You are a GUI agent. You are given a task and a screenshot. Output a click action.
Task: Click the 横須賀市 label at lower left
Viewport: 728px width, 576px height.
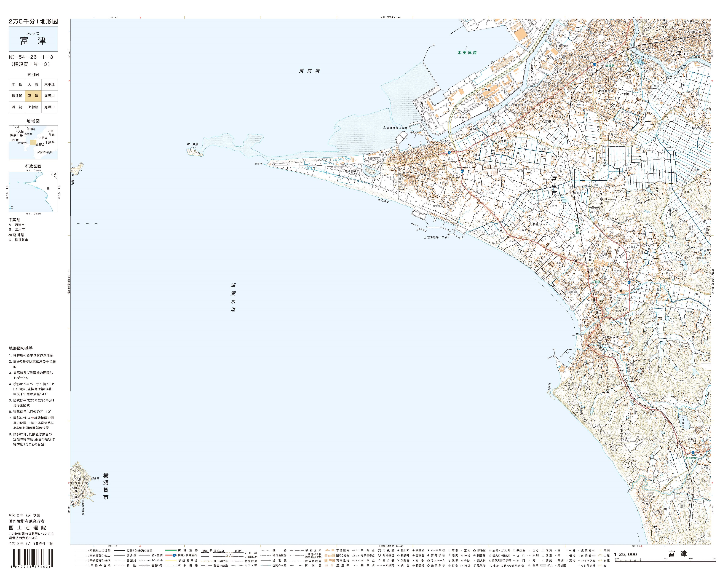[x=106, y=486]
